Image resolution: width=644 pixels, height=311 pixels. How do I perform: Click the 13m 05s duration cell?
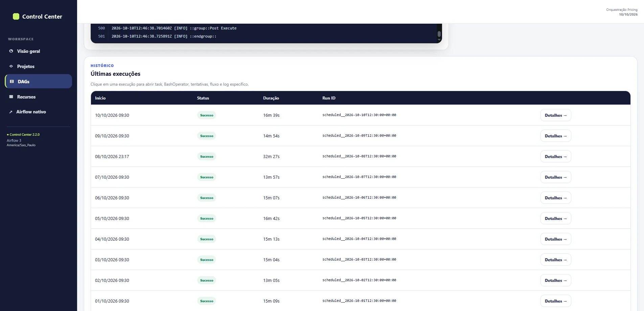tap(271, 281)
